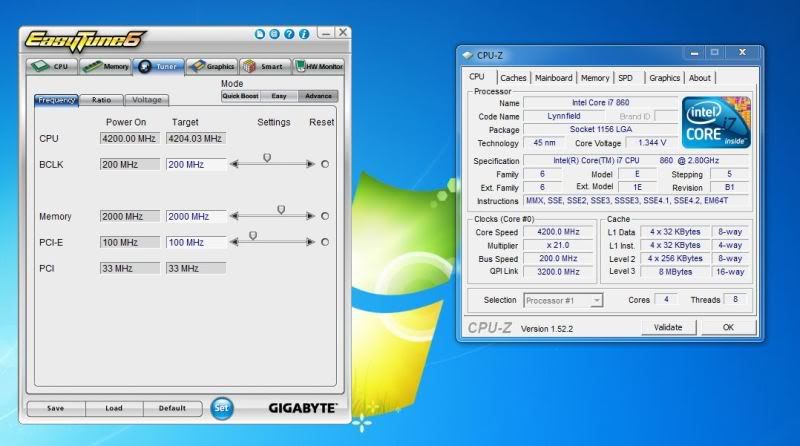Open the Processor #1 selection dropdown

point(563,301)
